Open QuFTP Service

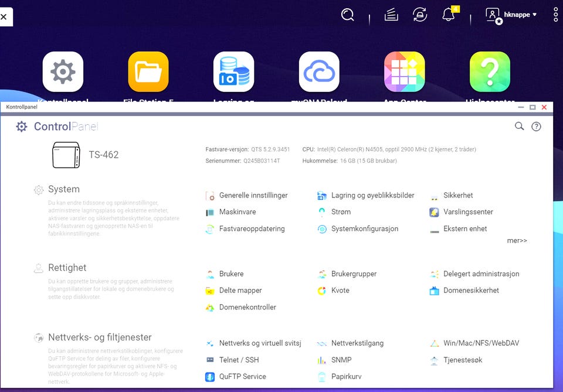[236, 377]
